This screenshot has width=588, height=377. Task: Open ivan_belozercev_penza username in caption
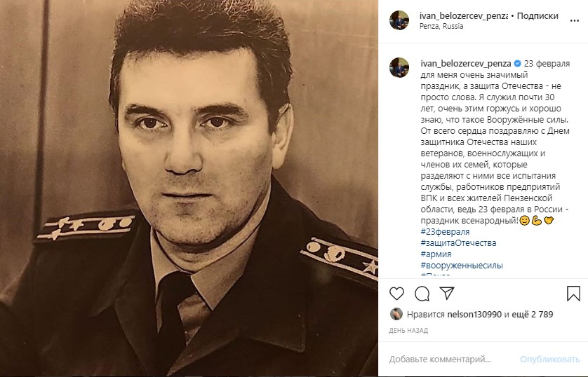466,64
